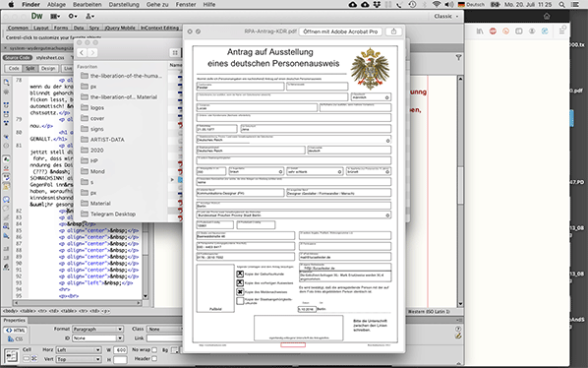Click the split cell icon in Properties

click(34, 358)
